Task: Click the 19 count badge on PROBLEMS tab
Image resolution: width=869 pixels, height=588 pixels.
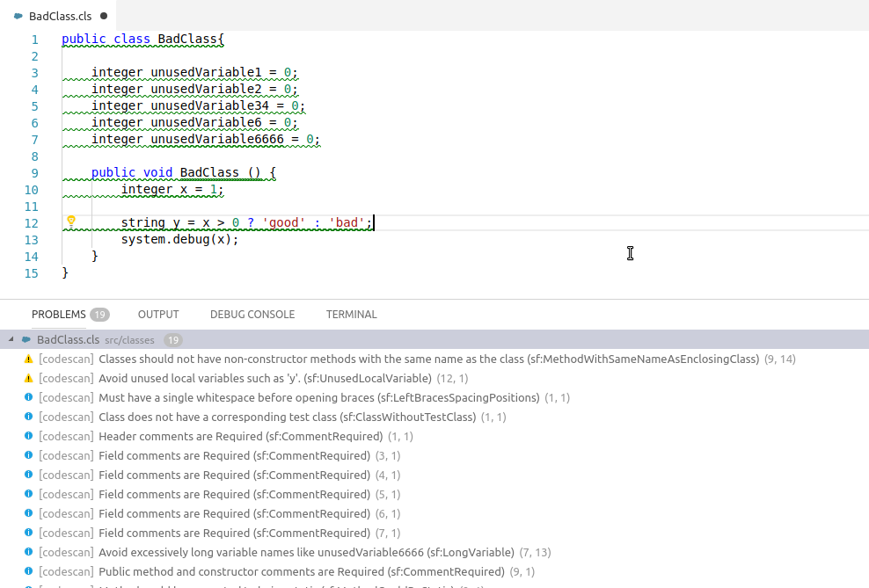Action: coord(99,315)
